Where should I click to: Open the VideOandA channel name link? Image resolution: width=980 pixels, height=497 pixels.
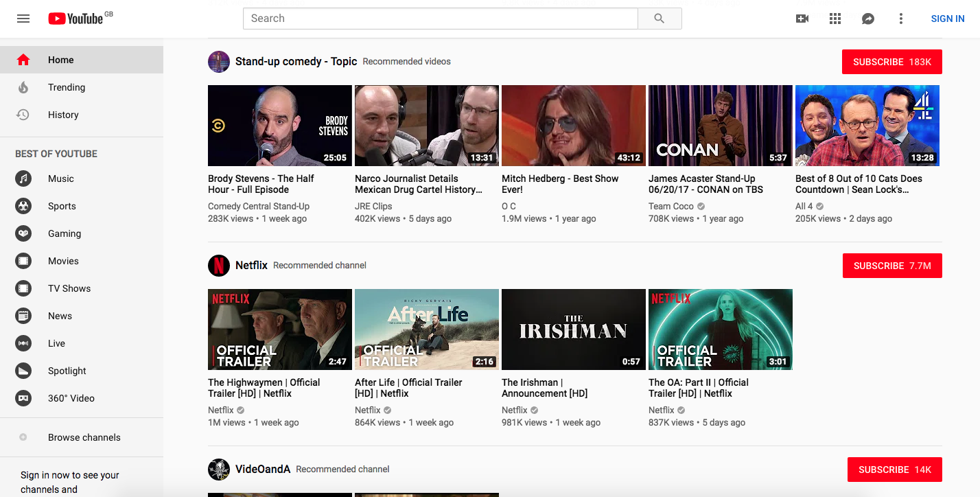263,469
